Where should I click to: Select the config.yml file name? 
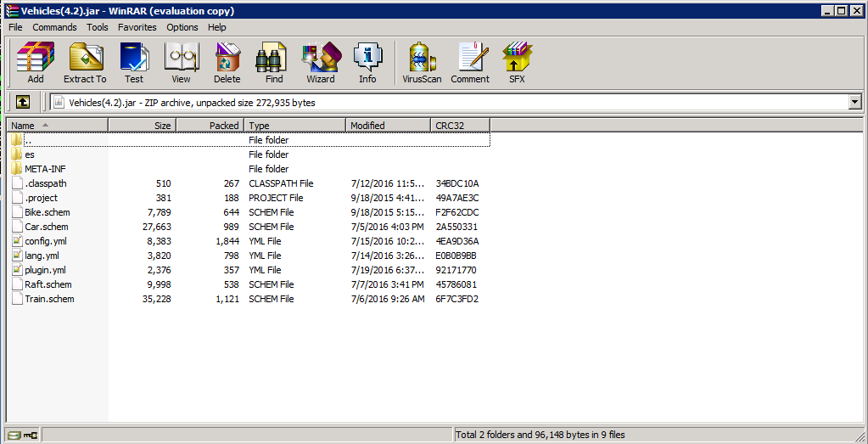click(46, 241)
